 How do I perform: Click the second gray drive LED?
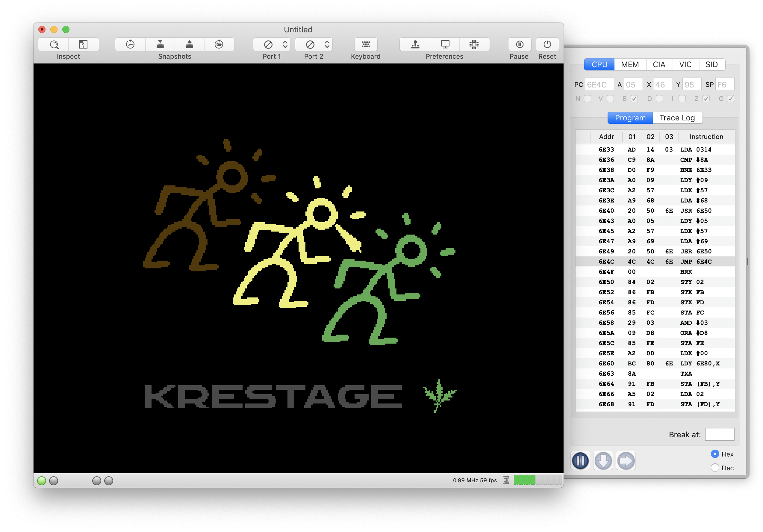[54, 480]
